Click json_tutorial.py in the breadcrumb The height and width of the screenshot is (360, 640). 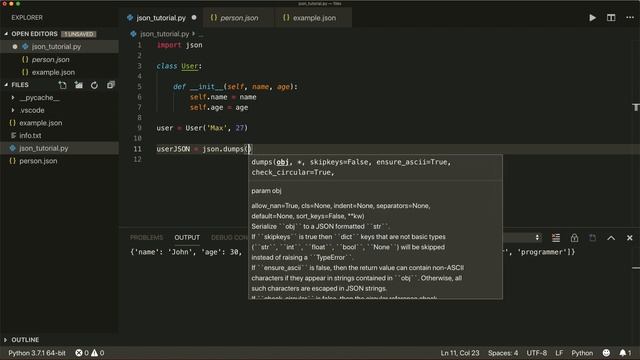[x=164, y=34]
